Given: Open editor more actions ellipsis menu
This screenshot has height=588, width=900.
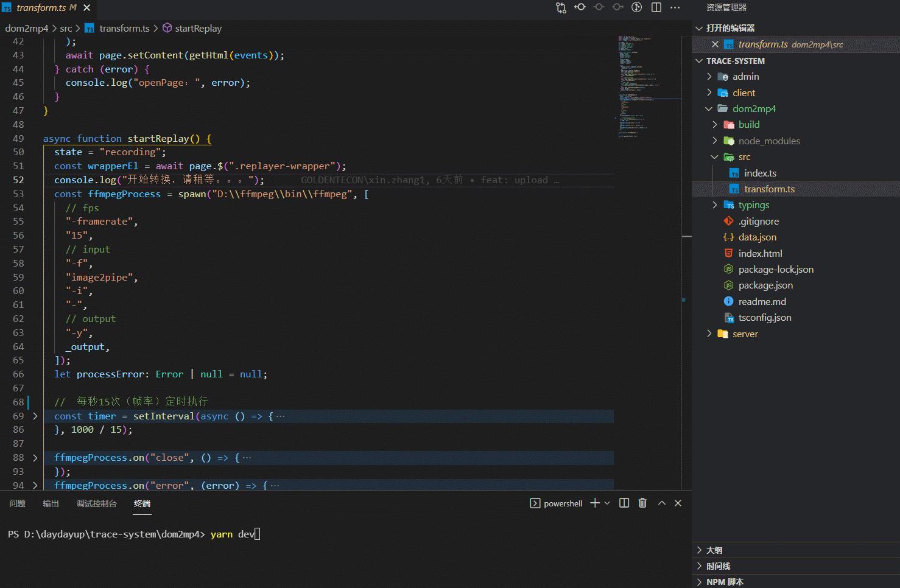Looking at the screenshot, I should (675, 7).
